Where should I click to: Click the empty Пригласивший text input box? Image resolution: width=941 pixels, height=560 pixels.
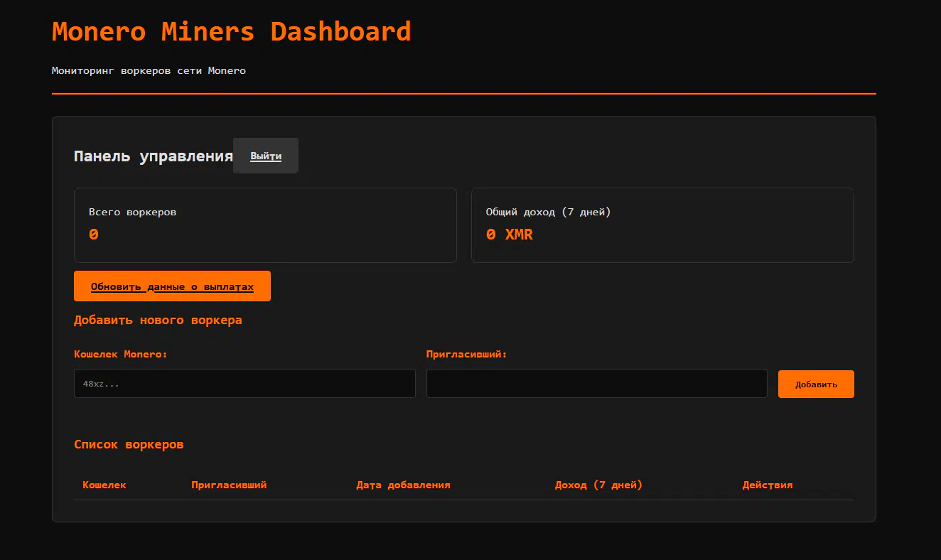(x=596, y=383)
